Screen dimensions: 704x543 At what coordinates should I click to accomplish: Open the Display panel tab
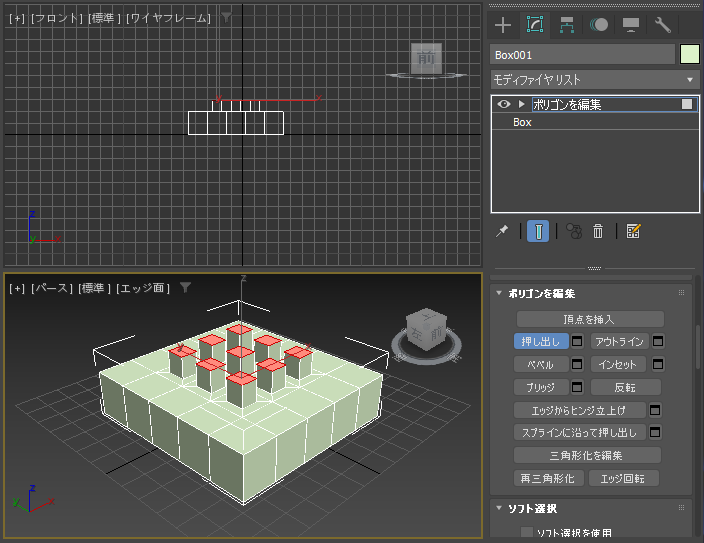(630, 25)
